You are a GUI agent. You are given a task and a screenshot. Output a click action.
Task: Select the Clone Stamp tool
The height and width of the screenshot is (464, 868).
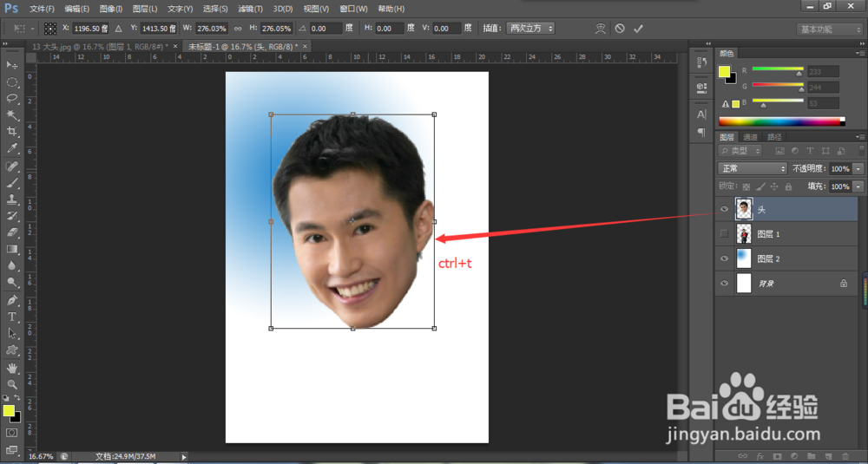11,199
